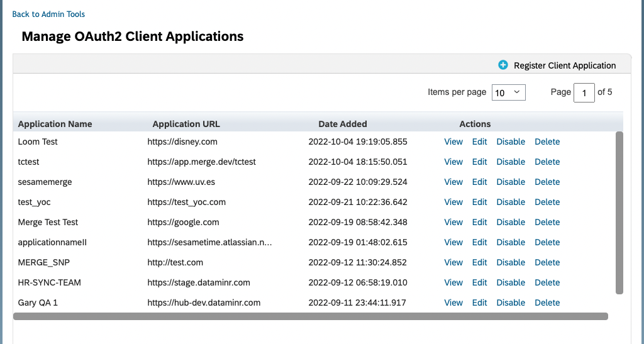Delete the test_yoc application
Screen dimensions: 644x344
(547, 202)
